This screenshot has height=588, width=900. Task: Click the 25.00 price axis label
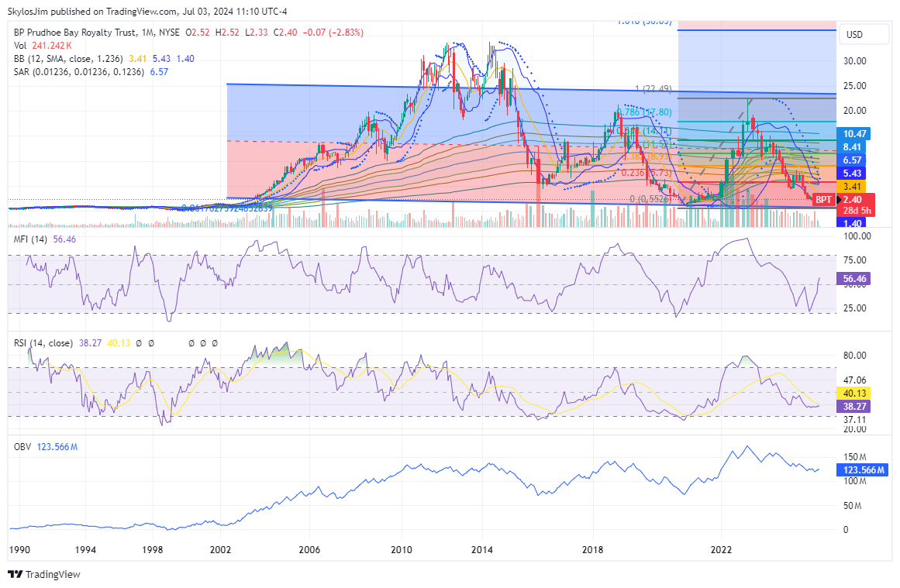tap(855, 86)
